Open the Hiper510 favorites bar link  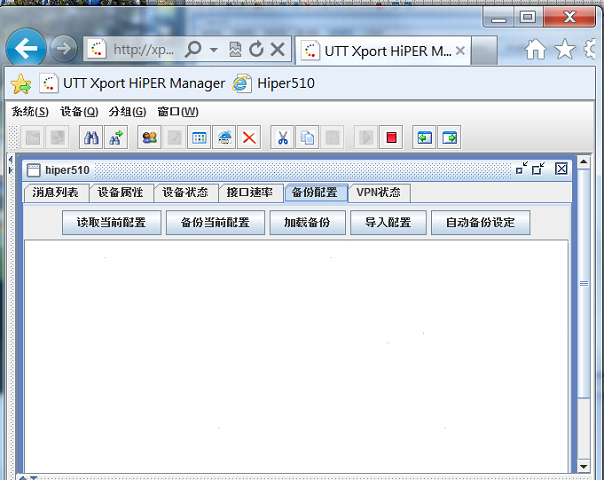click(x=273, y=84)
